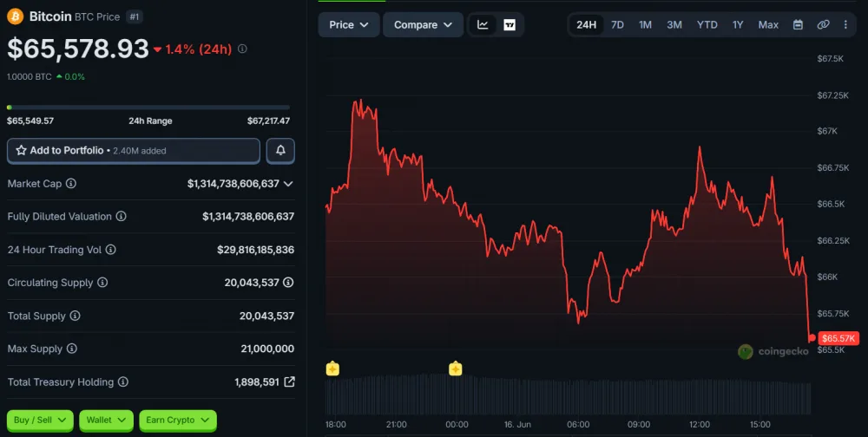The height and width of the screenshot is (437, 868).
Task: Copy chart link with the chain icon
Action: point(823,25)
